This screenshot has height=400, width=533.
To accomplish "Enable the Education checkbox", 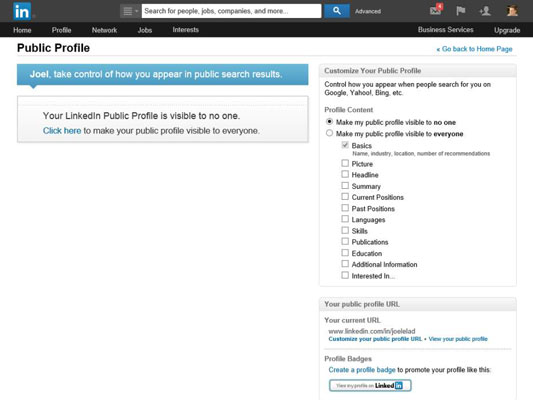I will pos(345,253).
